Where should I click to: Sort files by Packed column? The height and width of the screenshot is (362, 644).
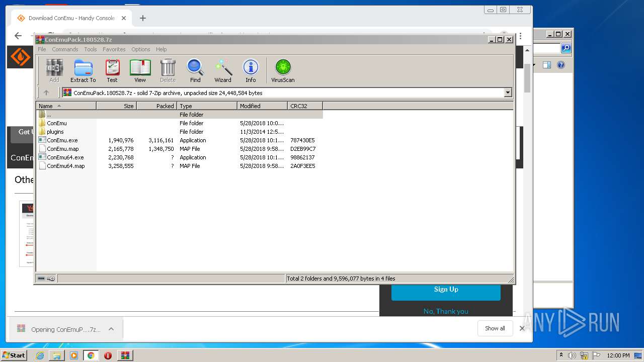click(x=156, y=106)
